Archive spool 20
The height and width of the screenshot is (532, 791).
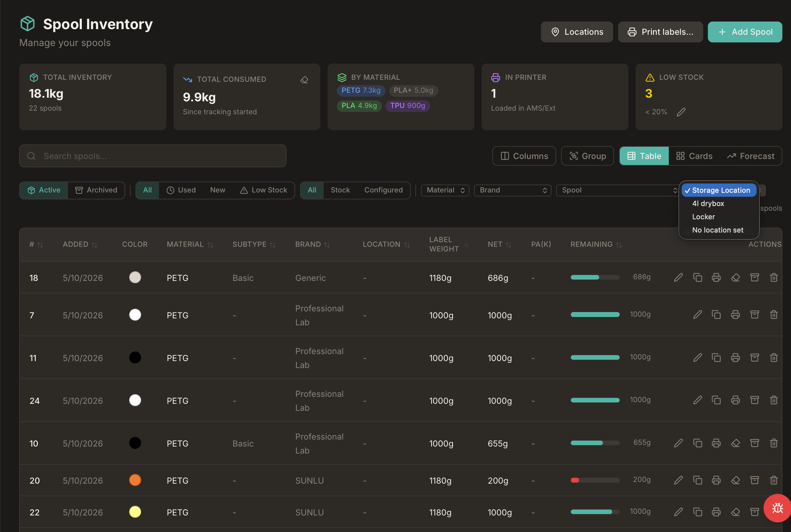coord(755,480)
